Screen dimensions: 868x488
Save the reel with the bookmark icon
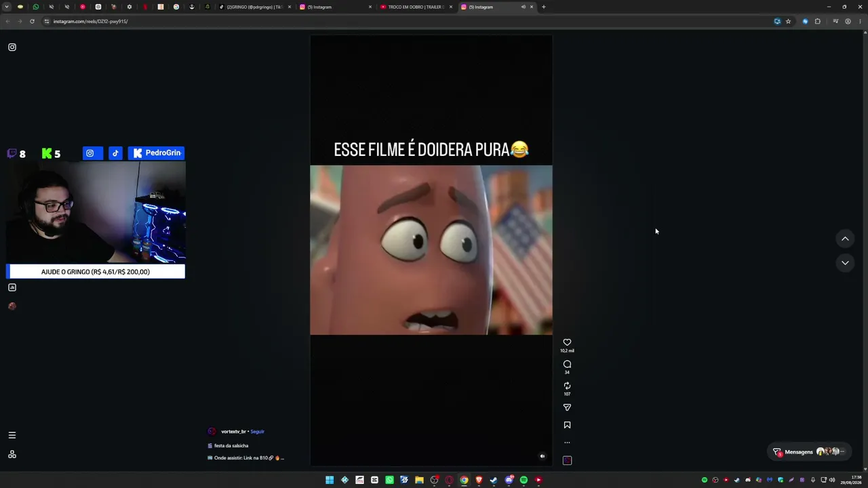(x=567, y=425)
